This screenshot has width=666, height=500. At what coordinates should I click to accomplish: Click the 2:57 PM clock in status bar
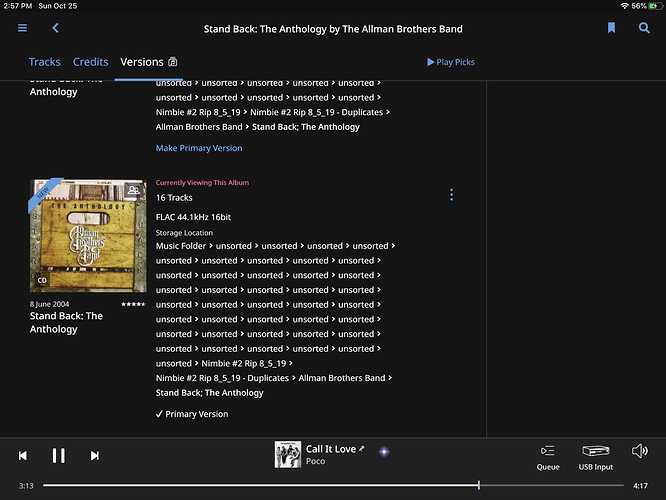click(18, 6)
